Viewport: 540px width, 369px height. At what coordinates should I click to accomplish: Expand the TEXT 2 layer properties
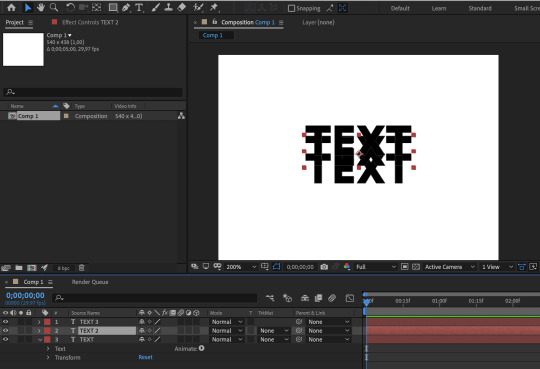point(39,331)
